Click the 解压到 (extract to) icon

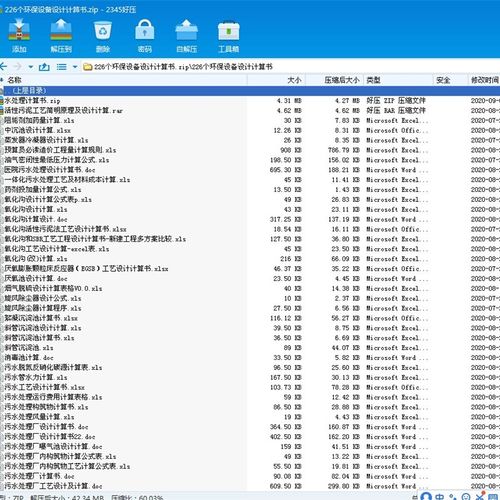[61, 30]
